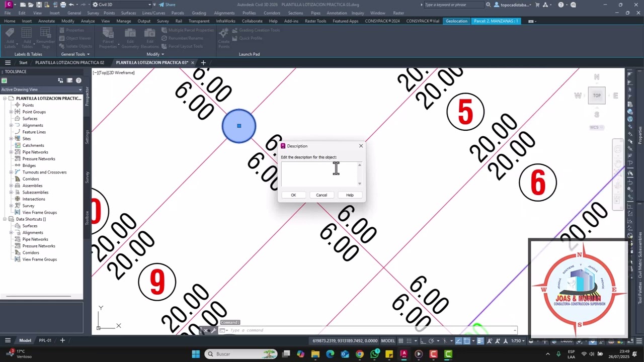This screenshot has width=644, height=362.
Task: Expand the General Tools panel dropdown
Action: [x=75, y=54]
